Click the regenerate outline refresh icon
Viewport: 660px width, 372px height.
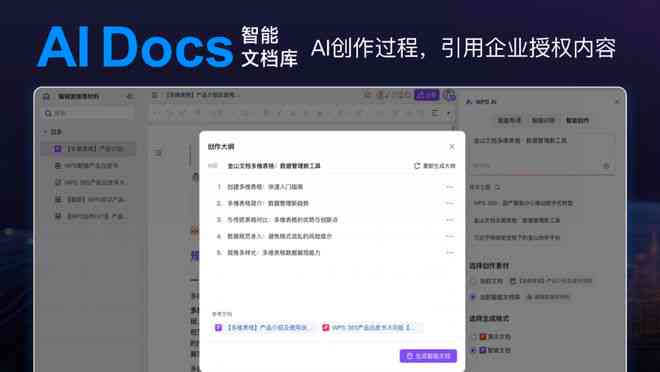[417, 166]
